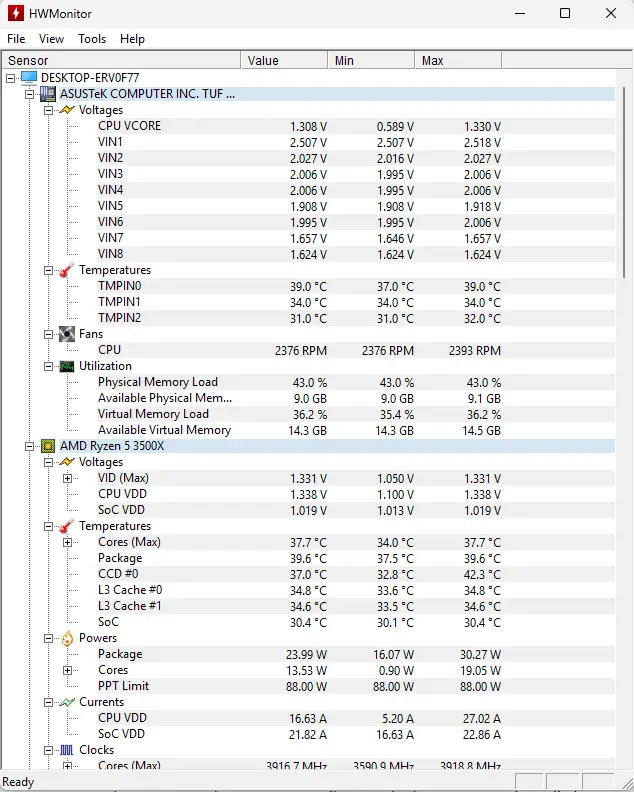The width and height of the screenshot is (634, 792).
Task: Collapse the Currents group
Action: tap(48, 702)
